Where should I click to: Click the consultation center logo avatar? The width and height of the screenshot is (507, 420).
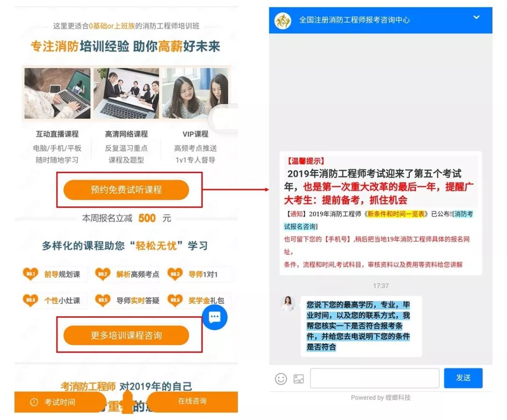coord(283,21)
